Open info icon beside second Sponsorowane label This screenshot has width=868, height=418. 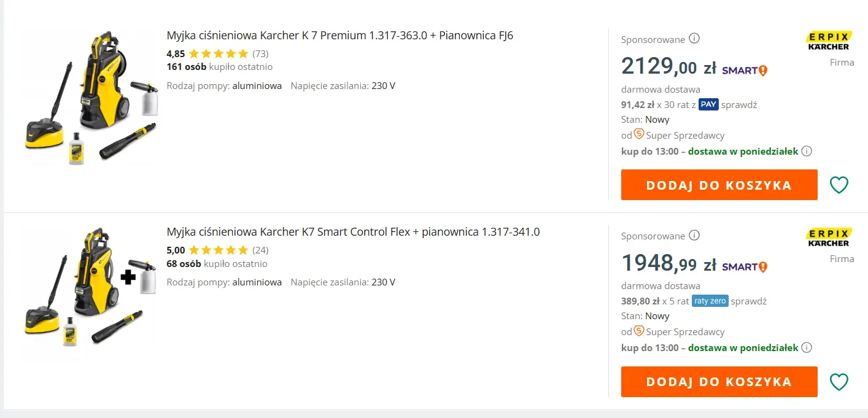point(694,236)
